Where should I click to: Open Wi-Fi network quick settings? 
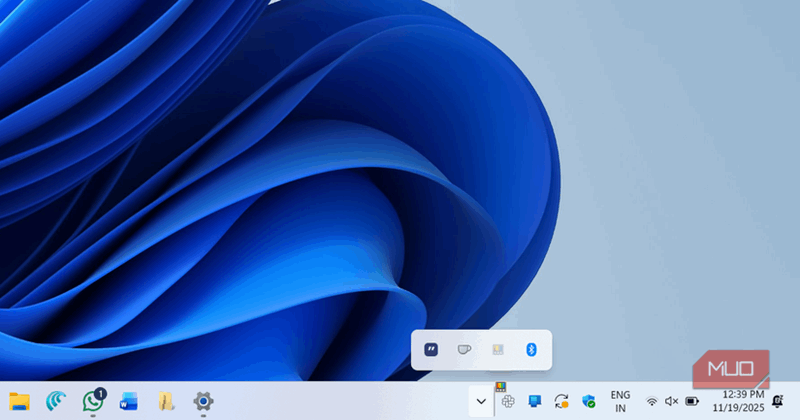(652, 401)
